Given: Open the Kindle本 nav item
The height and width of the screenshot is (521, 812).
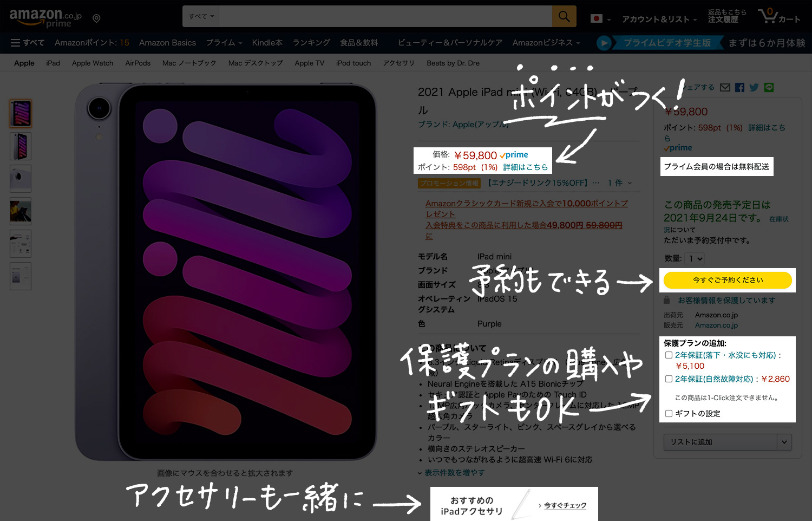Looking at the screenshot, I should click(x=267, y=42).
